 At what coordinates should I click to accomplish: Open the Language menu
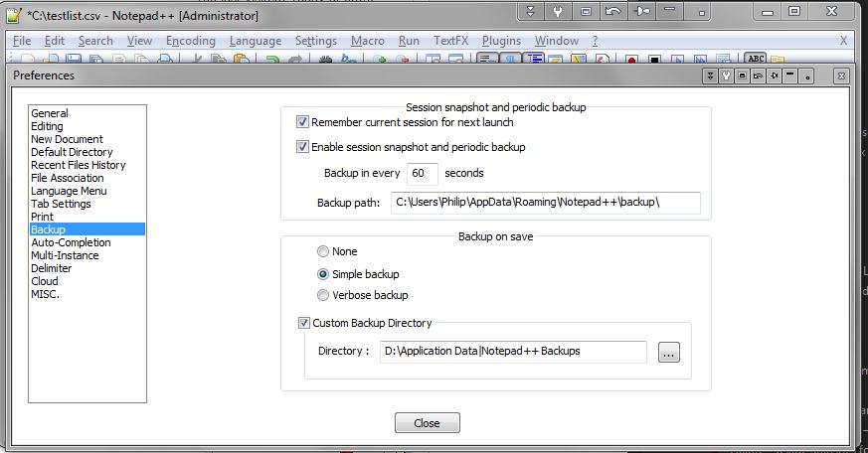coord(256,41)
